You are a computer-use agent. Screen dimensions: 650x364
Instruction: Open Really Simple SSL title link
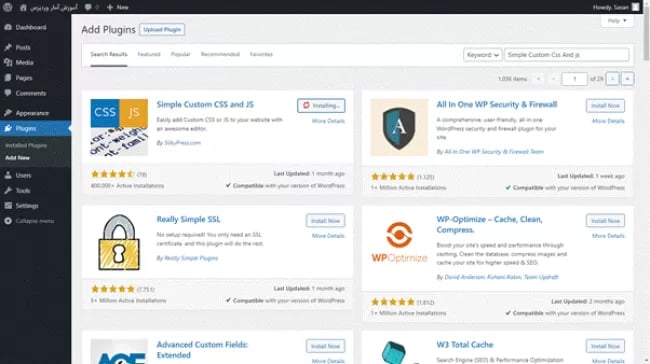coord(188,219)
